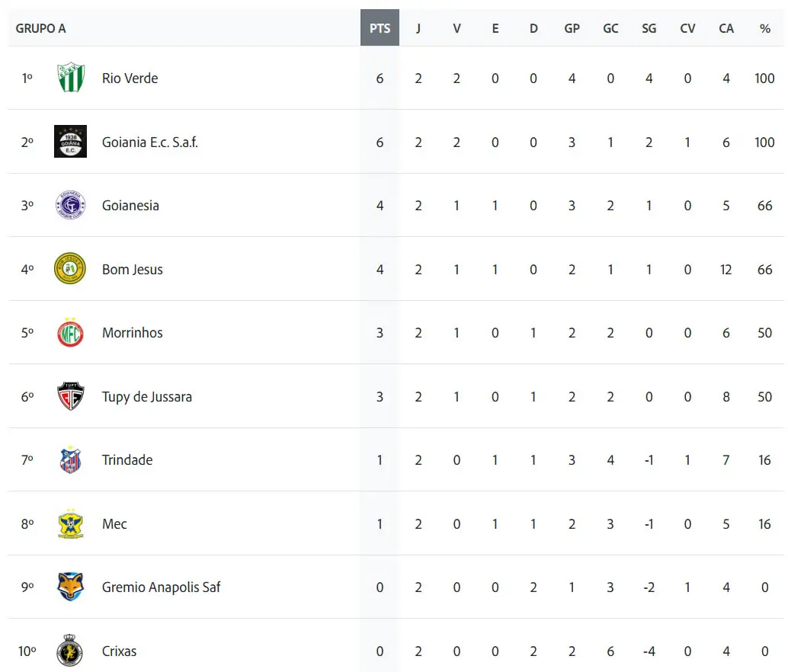Click Bom Jesus yellow cards value 12
This screenshot has height=672, width=788.
point(726,270)
